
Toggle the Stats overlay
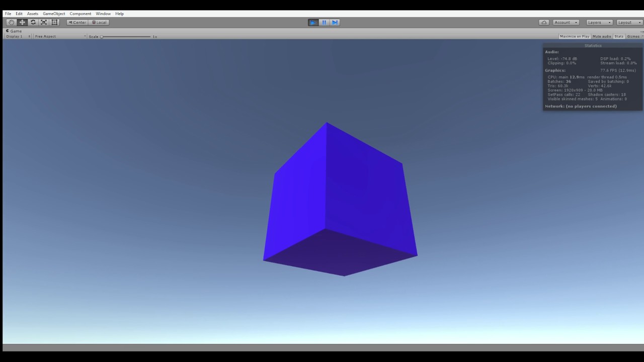[619, 36]
